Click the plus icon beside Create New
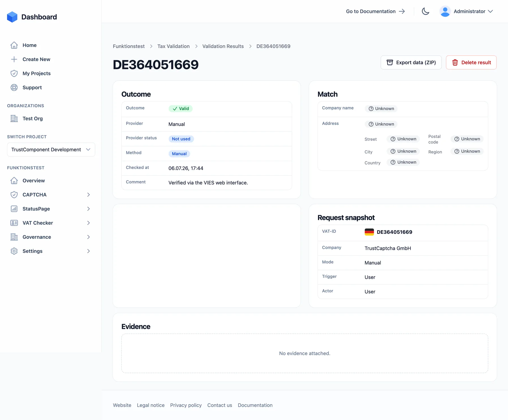The image size is (508, 420). (x=14, y=59)
